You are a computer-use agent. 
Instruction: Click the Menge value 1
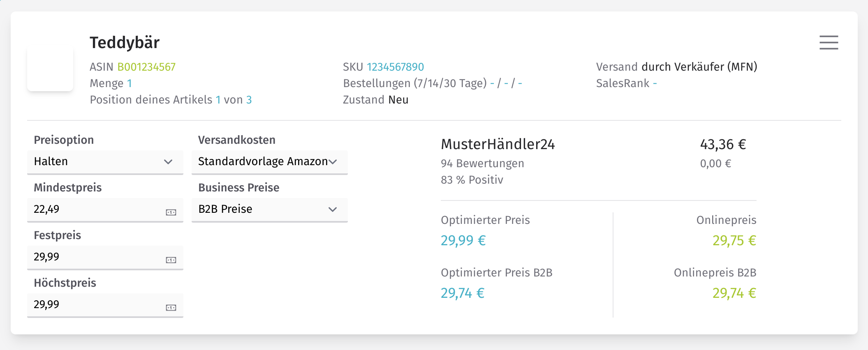coord(130,83)
